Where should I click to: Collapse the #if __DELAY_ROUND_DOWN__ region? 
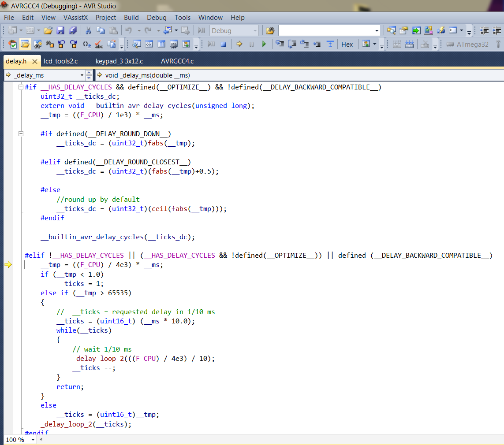point(21,133)
